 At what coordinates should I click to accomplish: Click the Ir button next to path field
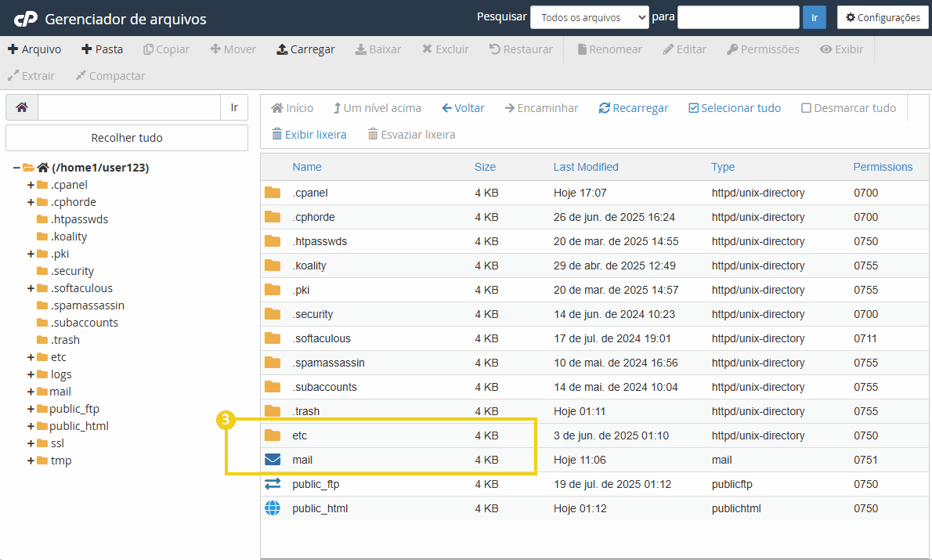(234, 107)
